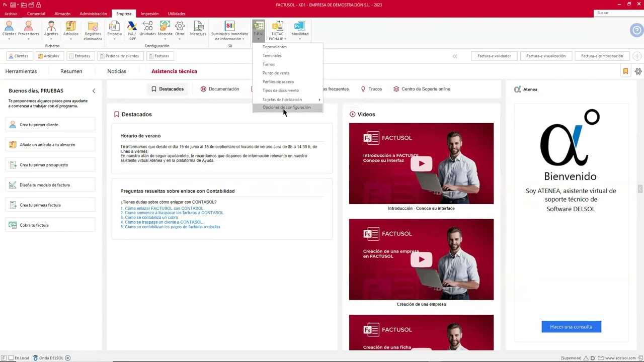644x362 pixels.
Task: Click the TICTAC FICHAJE icon
Action: (278, 26)
